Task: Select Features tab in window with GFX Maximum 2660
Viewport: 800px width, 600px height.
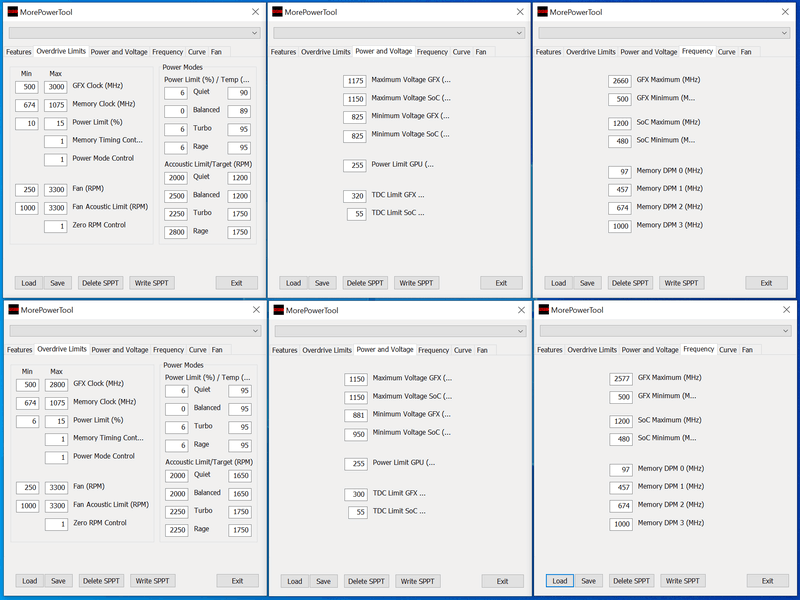Action: coord(548,52)
